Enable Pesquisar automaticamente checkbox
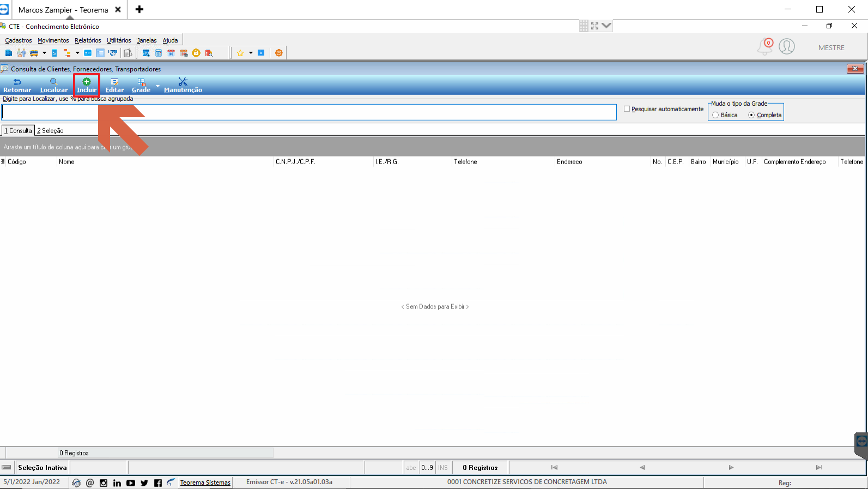Image resolution: width=868 pixels, height=489 pixels. 627,109
